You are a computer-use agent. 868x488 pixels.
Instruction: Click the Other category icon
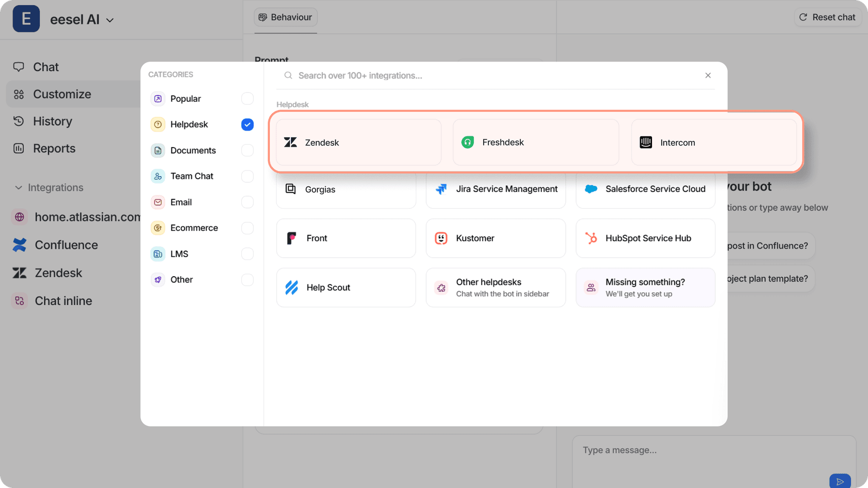158,279
